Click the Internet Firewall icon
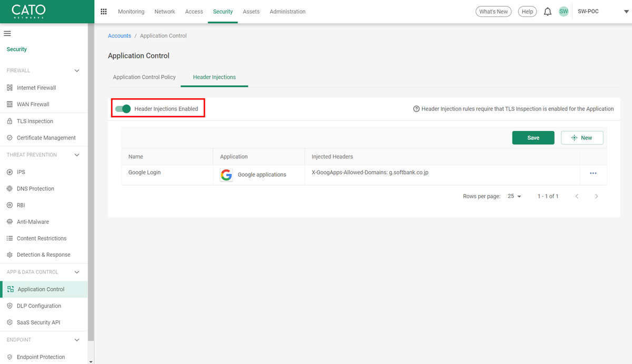The width and height of the screenshot is (632, 364). (x=9, y=88)
